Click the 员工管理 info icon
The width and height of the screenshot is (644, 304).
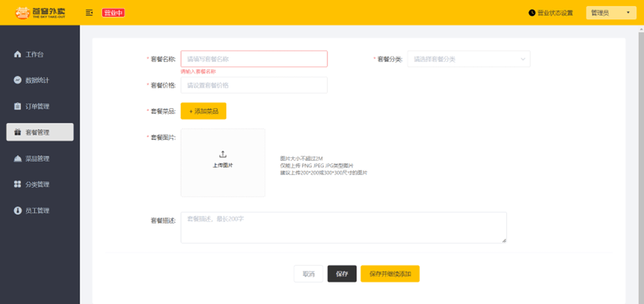[17, 210]
